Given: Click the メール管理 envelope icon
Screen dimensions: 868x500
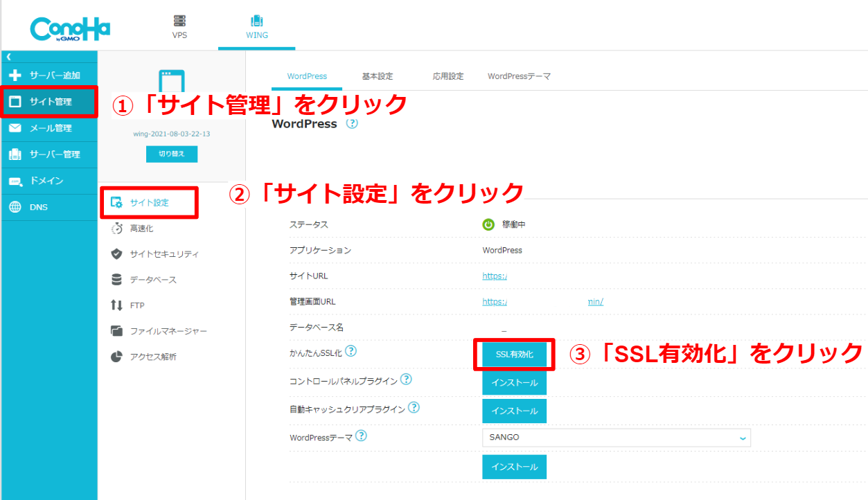Looking at the screenshot, I should pos(15,128).
